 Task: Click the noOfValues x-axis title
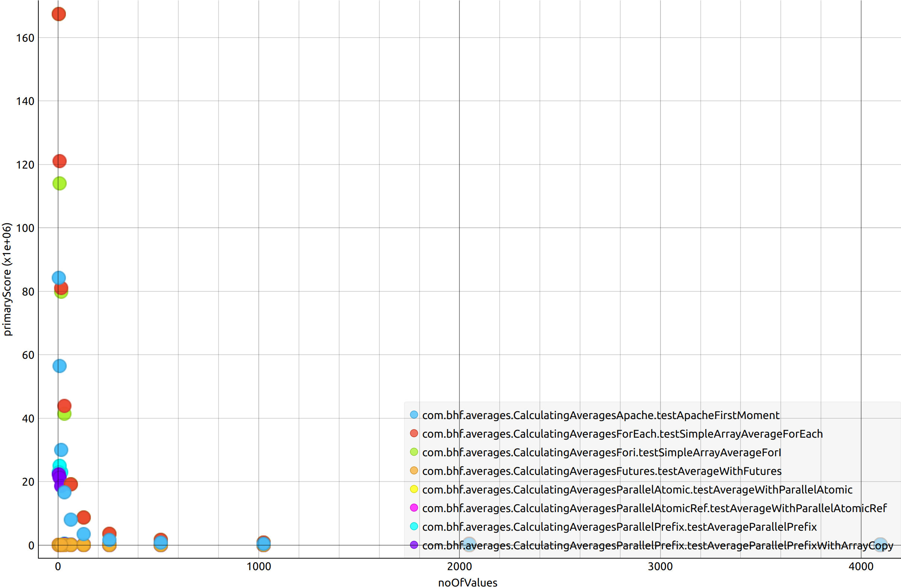(468, 582)
